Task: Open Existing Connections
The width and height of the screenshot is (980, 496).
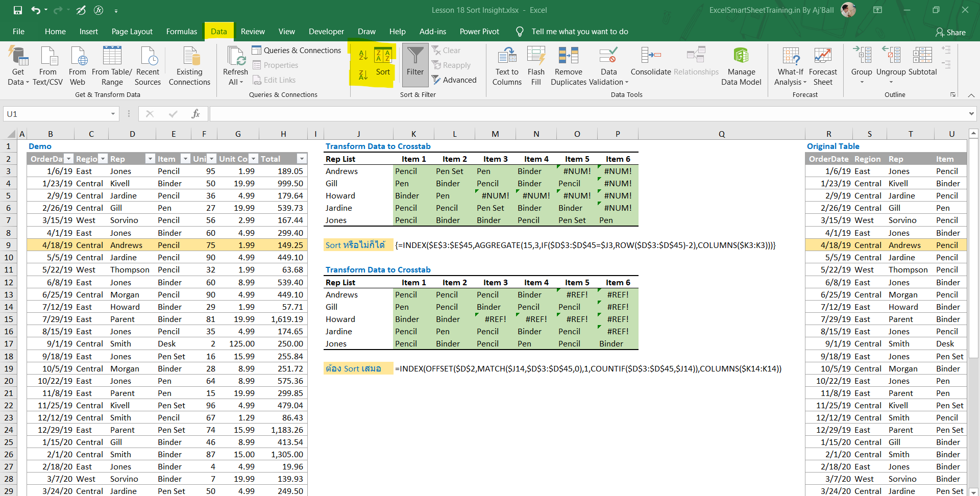Action: point(189,66)
